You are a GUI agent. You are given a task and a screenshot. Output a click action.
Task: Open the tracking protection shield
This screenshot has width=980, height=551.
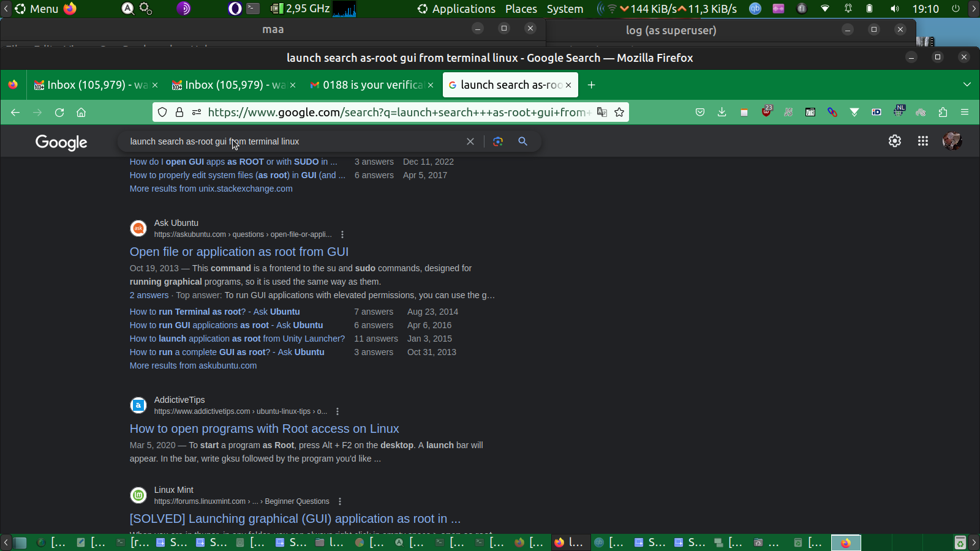162,113
